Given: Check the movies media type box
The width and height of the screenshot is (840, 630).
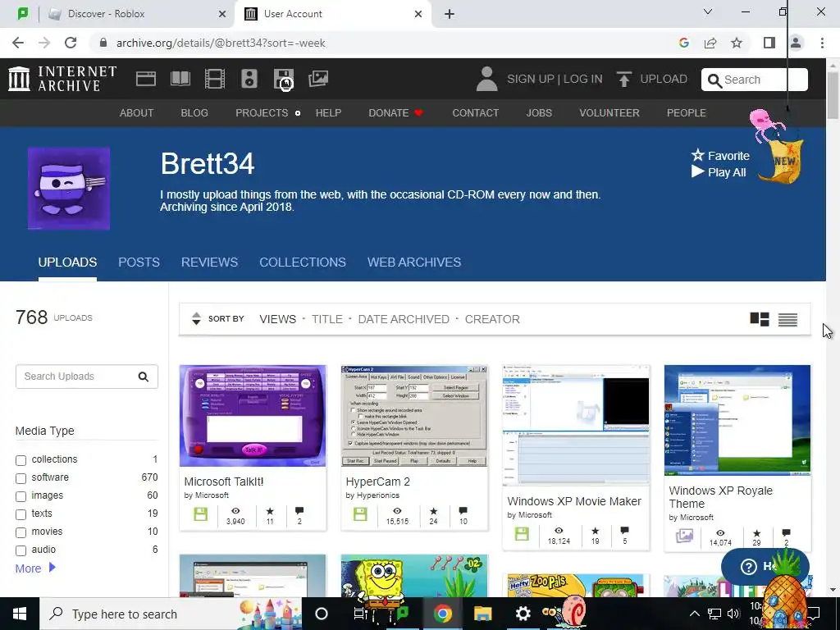Looking at the screenshot, I should [x=21, y=532].
